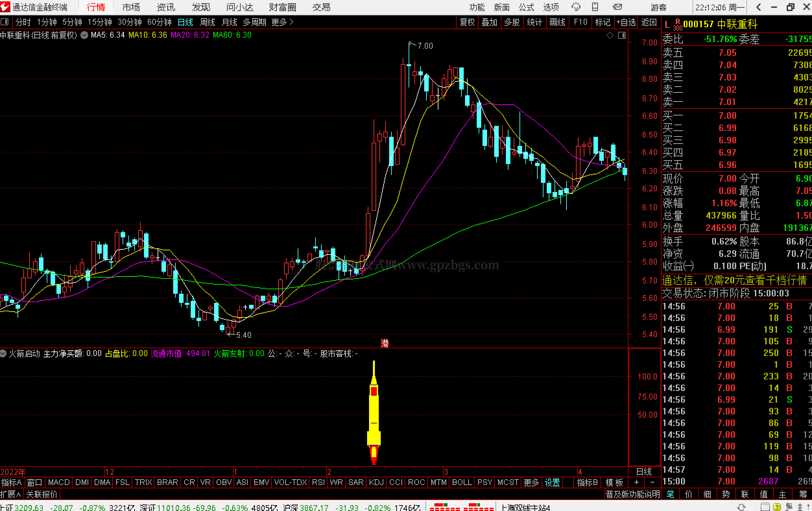The height and width of the screenshot is (511, 812).
Task: Click the +自选 add to watchlist button
Action: pyautogui.click(x=626, y=22)
